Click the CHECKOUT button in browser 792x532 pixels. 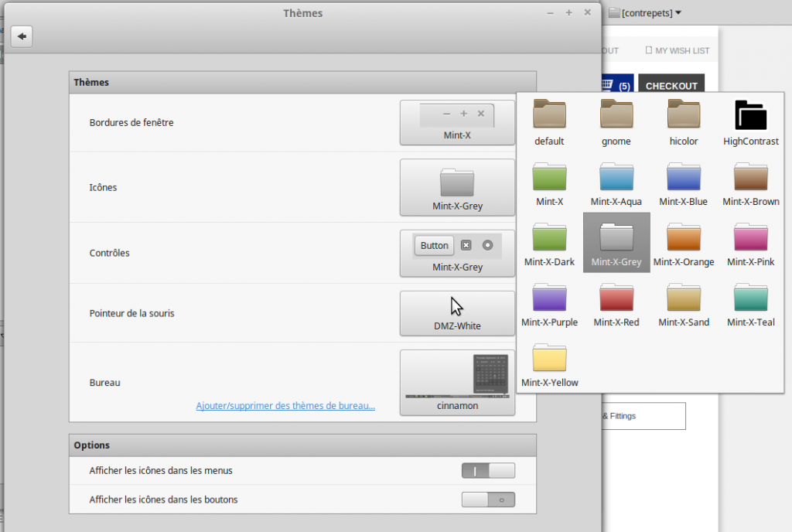point(671,85)
